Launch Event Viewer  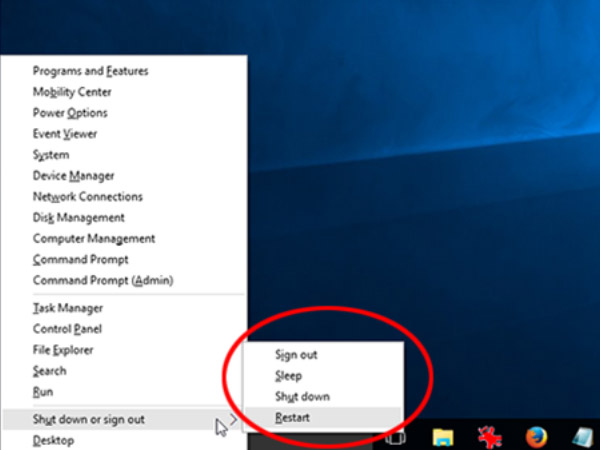click(65, 134)
